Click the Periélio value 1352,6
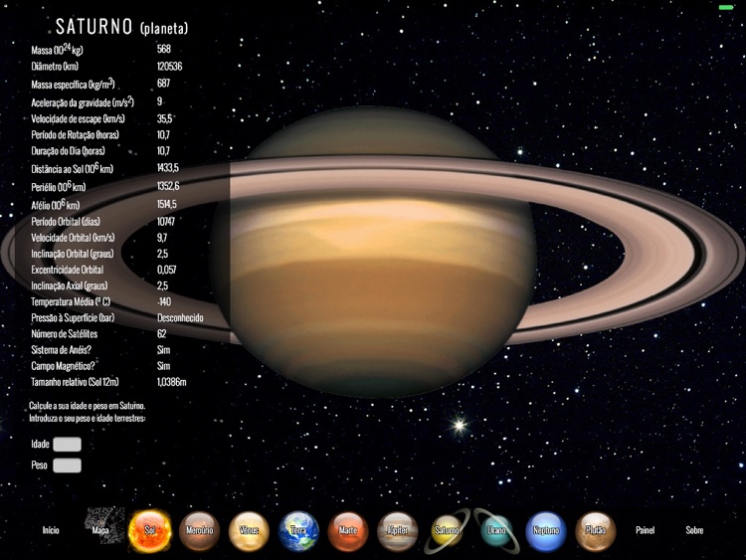This screenshot has height=560, width=746. 168,186
